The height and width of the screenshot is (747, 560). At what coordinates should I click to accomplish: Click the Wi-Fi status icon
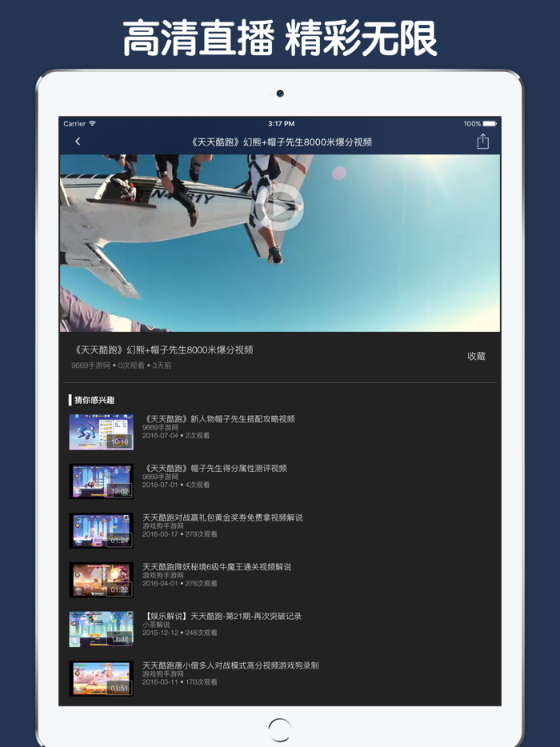point(92,123)
